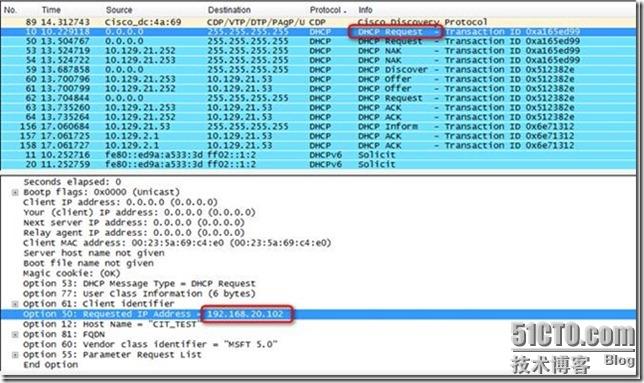This screenshot has height=383, width=644.
Task: Select Boot file name not given line
Action: click(x=88, y=263)
